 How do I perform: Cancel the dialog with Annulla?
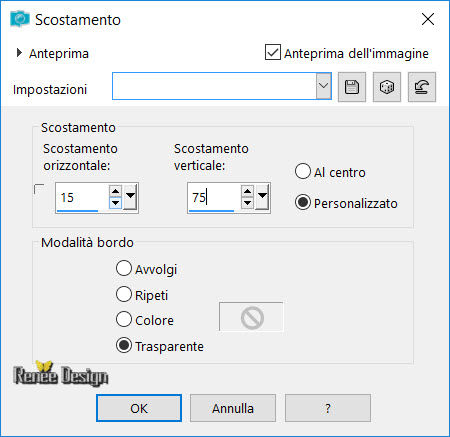point(233,408)
